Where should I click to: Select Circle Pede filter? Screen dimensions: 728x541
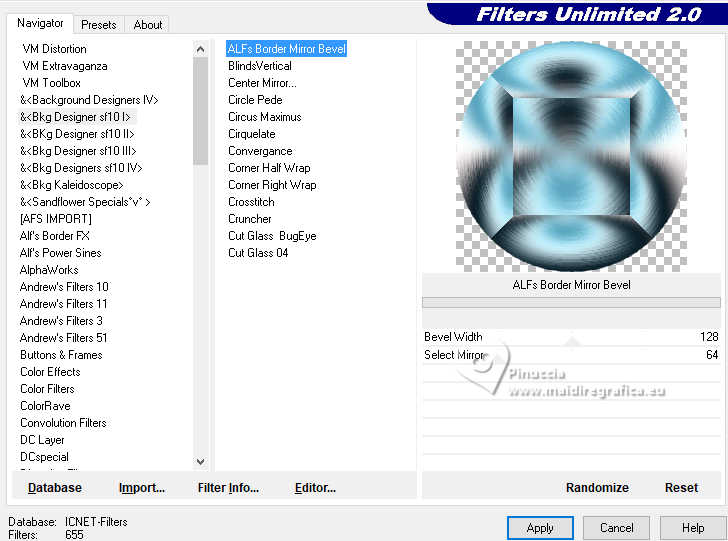point(255,100)
